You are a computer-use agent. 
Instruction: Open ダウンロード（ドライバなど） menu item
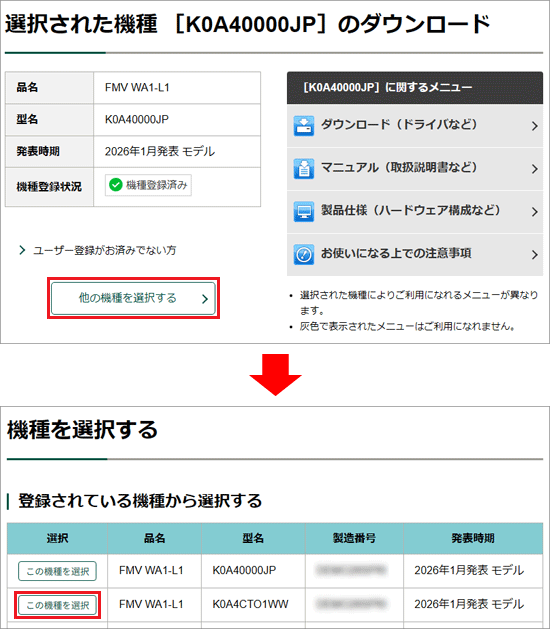pos(415,126)
